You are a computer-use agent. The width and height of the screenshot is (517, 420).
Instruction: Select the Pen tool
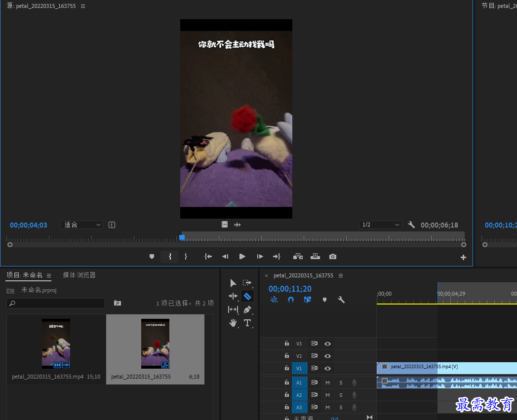(x=247, y=309)
